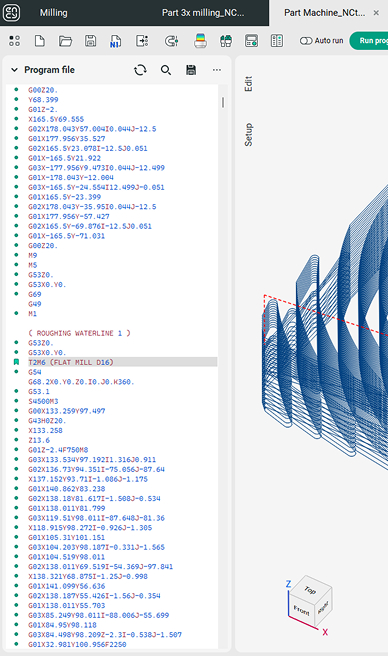Screen dimensions: 388x656
Task: Click the N1 line numbering toolbar icon
Action: 116,41
